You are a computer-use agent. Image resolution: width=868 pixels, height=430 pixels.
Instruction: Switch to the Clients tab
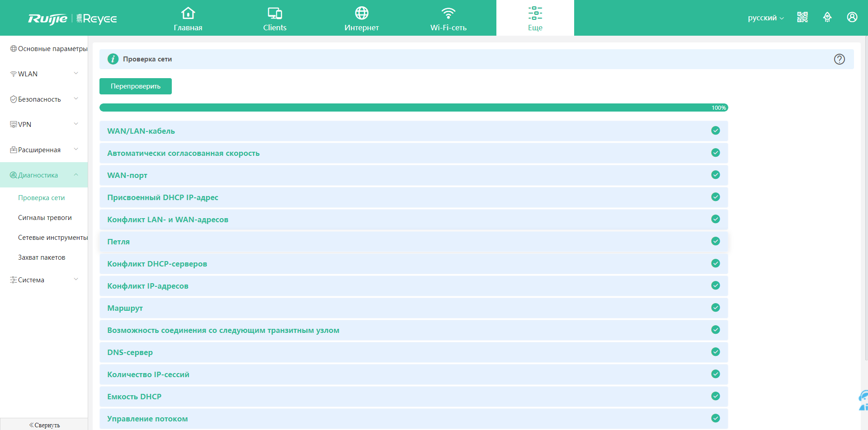point(275,18)
